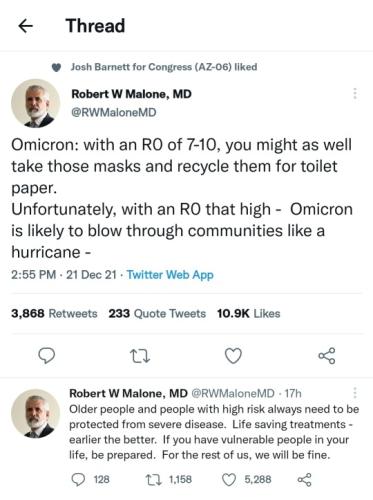View the 233 Quote Tweets
The image size is (373, 500).
[157, 313]
